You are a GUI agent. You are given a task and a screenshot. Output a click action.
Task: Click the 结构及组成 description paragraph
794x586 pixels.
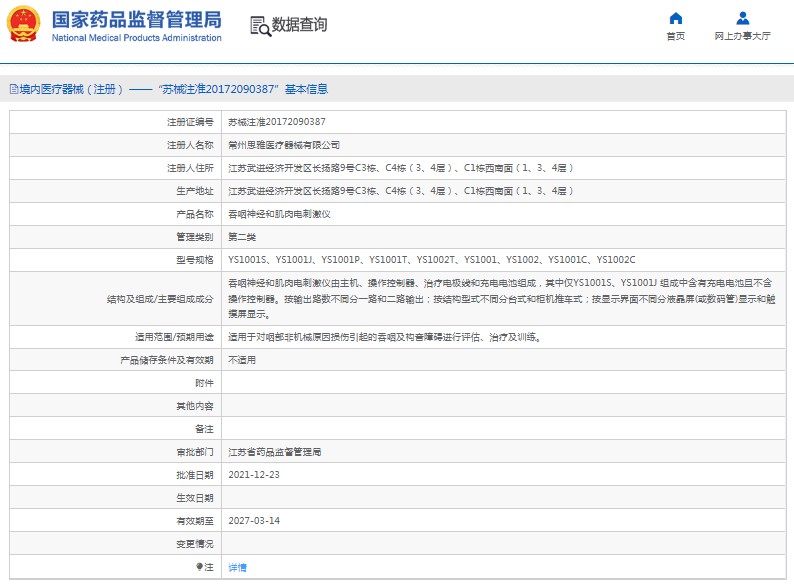pyautogui.click(x=501, y=298)
